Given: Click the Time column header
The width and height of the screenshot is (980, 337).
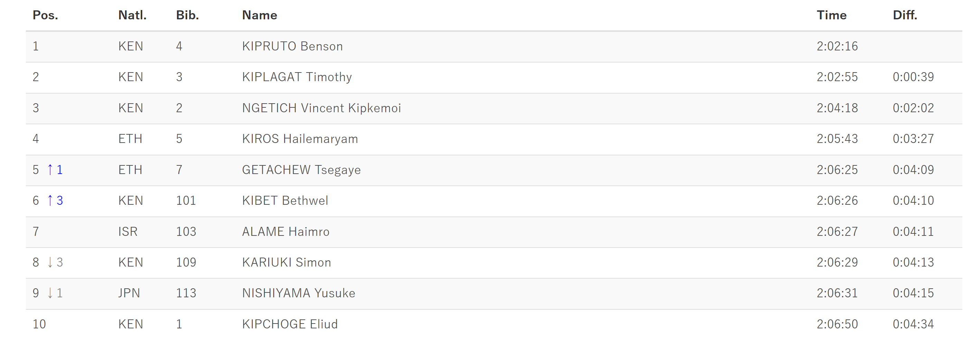Looking at the screenshot, I should pos(832,15).
